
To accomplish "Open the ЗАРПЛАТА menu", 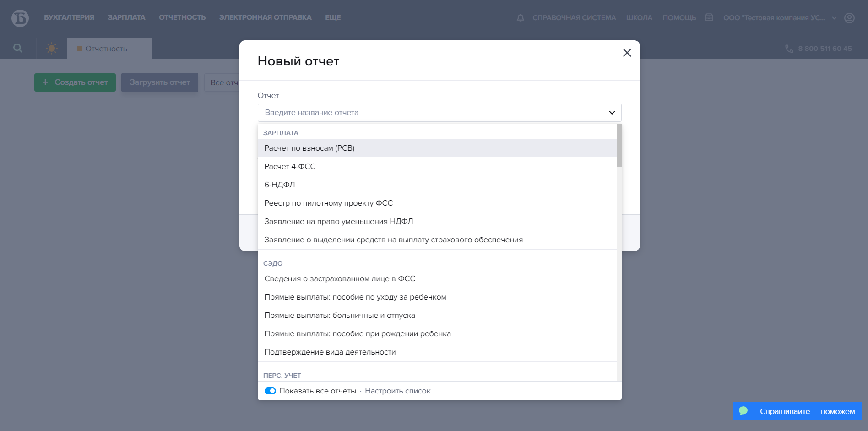I will point(126,17).
